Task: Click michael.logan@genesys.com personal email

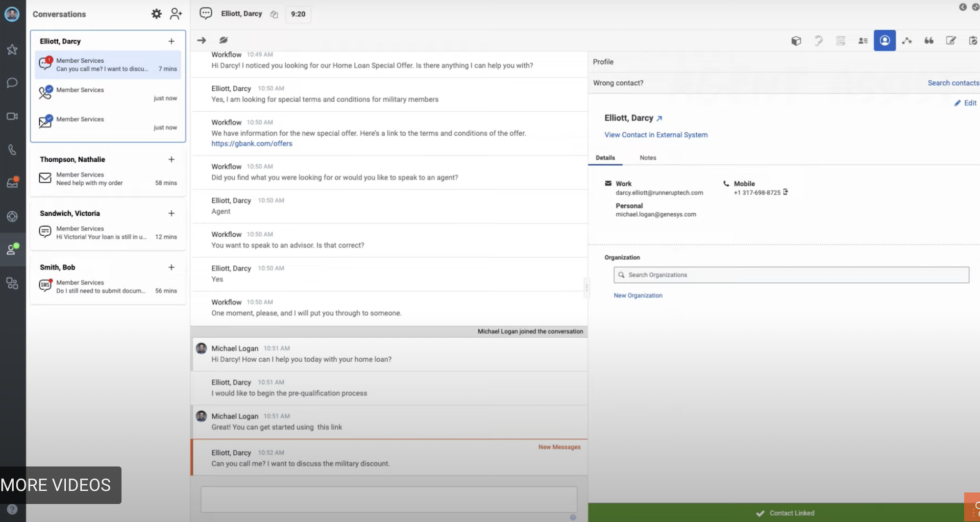Action: pos(656,214)
